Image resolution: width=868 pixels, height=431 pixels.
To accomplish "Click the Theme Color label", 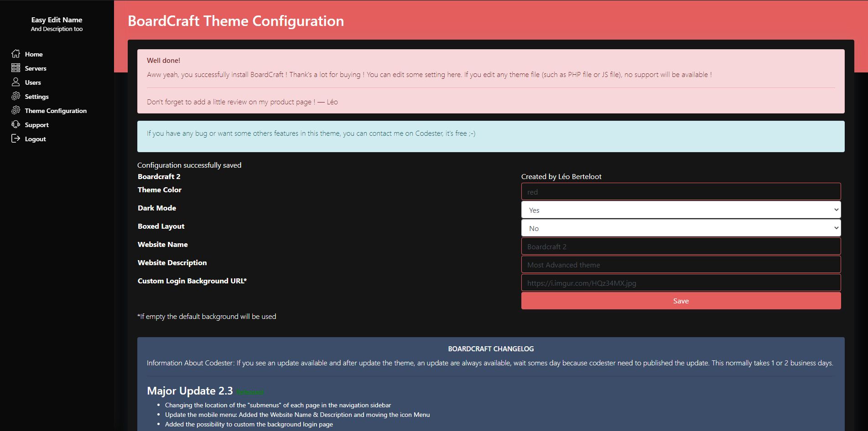I will coord(160,190).
